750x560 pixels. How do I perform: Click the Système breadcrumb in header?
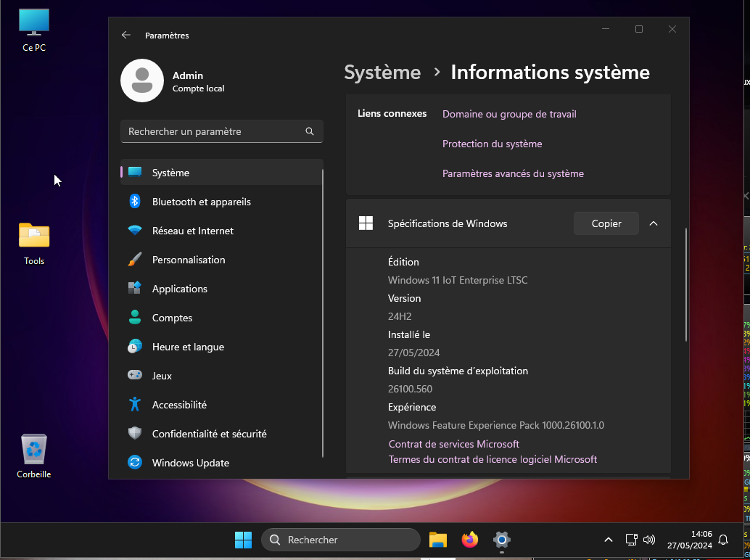click(x=382, y=73)
